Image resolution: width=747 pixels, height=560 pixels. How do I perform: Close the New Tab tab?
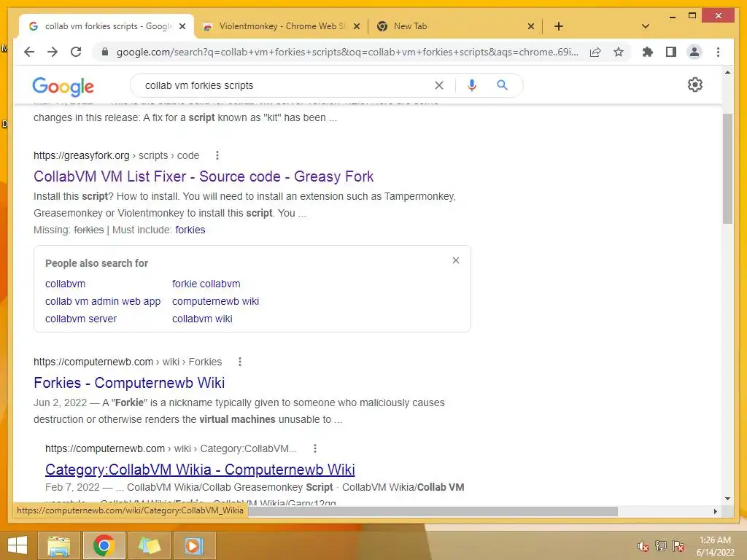(531, 27)
